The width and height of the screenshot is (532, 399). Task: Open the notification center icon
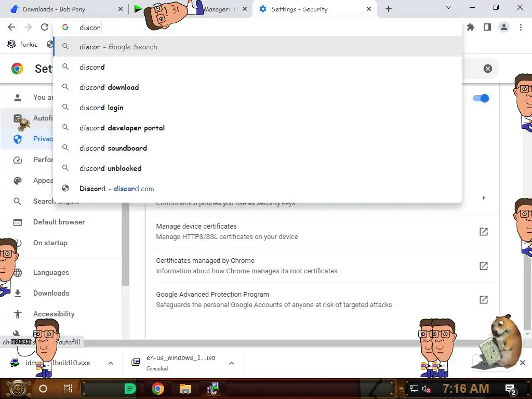(x=511, y=389)
